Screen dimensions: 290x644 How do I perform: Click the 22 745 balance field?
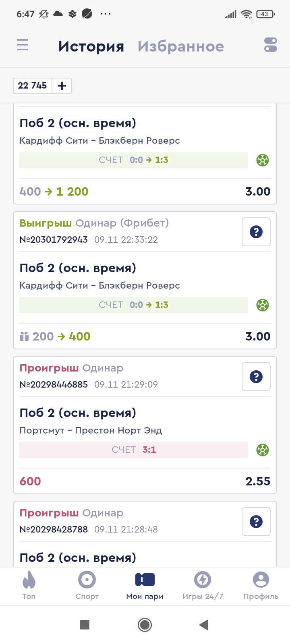click(x=33, y=86)
